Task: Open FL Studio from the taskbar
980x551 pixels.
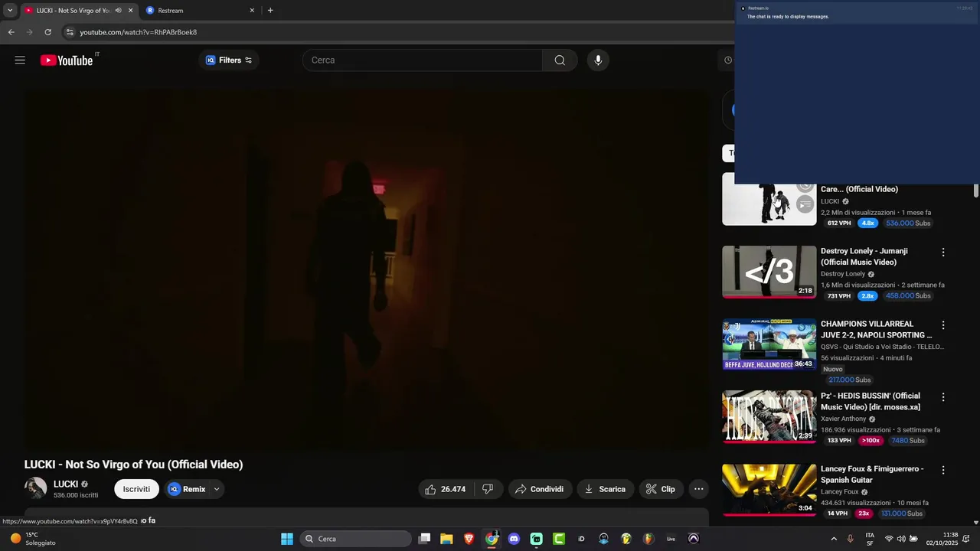Action: click(648, 539)
